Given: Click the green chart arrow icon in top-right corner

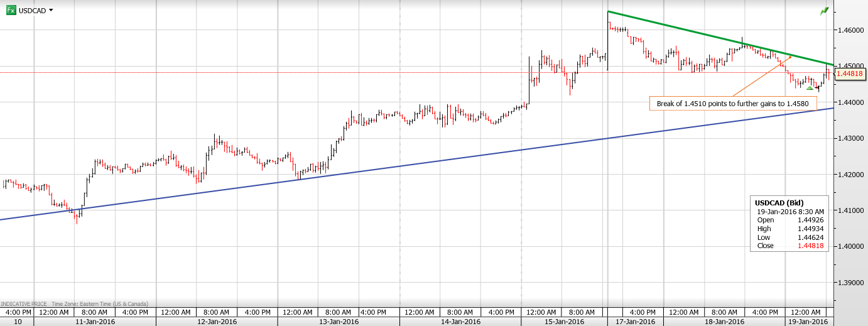Looking at the screenshot, I should point(824,11).
